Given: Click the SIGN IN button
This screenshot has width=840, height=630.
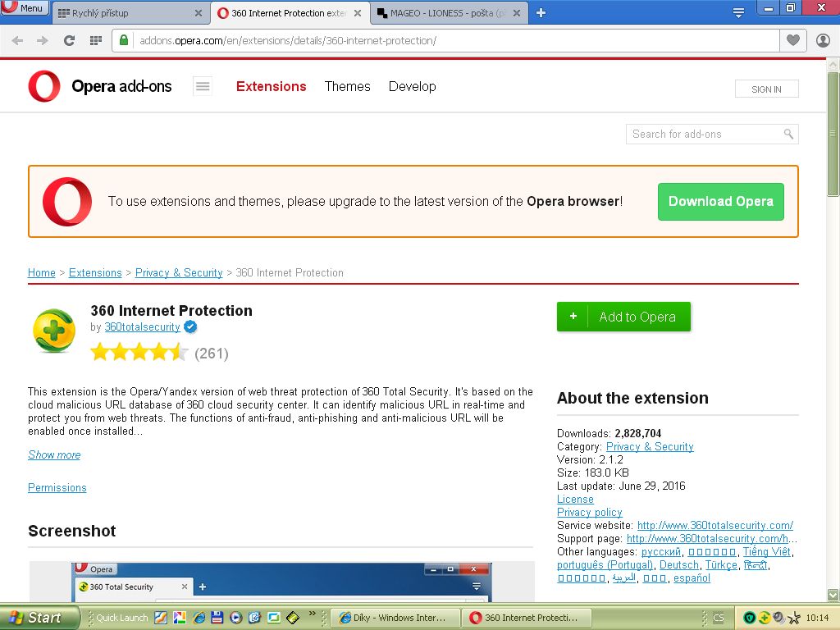Looking at the screenshot, I should tap(767, 89).
